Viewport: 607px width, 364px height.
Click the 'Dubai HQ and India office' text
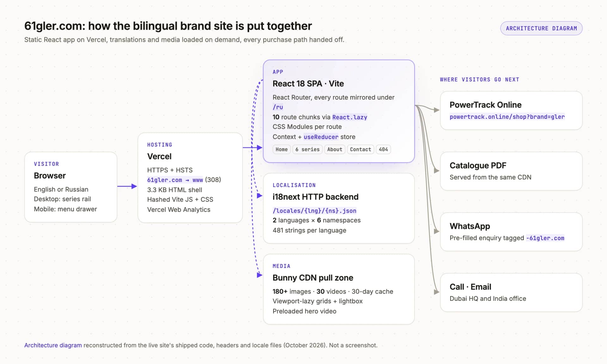point(488,299)
